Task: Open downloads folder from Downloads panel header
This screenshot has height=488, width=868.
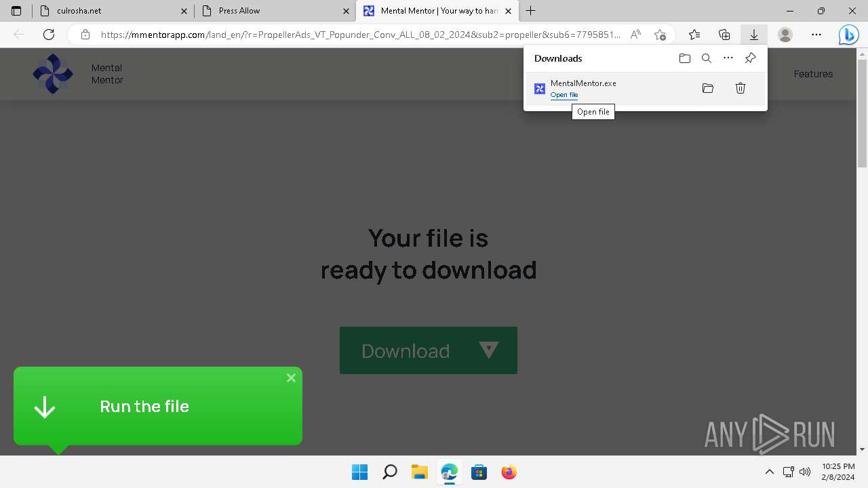Action: 685,58
